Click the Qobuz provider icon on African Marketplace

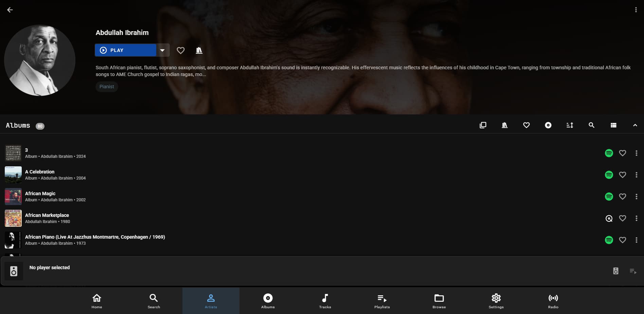click(609, 218)
